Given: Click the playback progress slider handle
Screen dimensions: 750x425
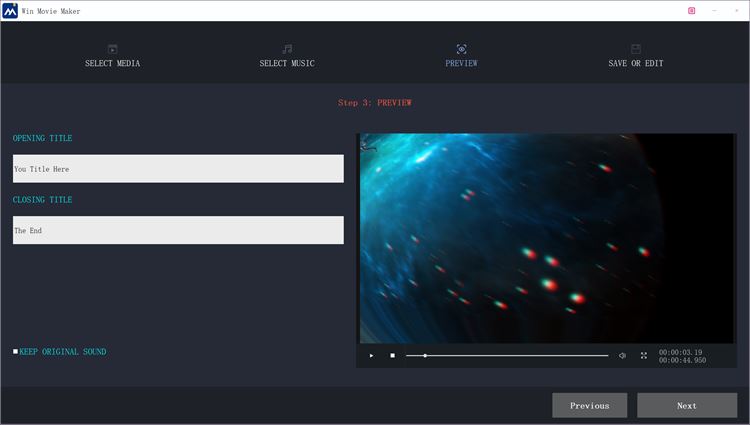Looking at the screenshot, I should [425, 355].
